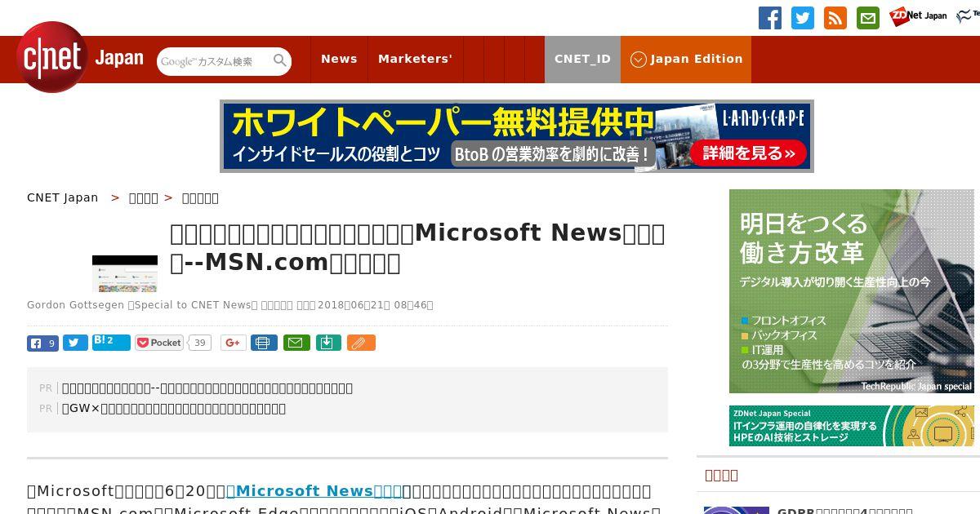Viewport: 980px width, 514px height.
Task: Click the white paper banner ad
Action: 516,136
